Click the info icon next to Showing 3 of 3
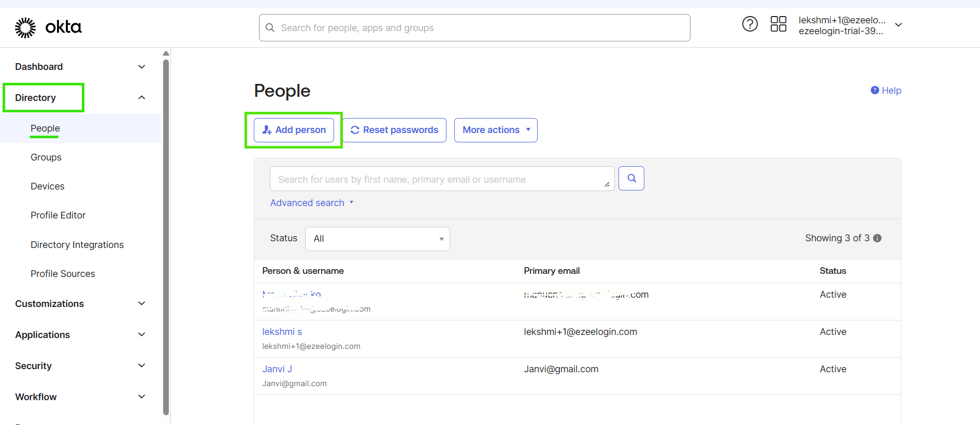Viewport: 980px width, 425px height. coord(877,238)
